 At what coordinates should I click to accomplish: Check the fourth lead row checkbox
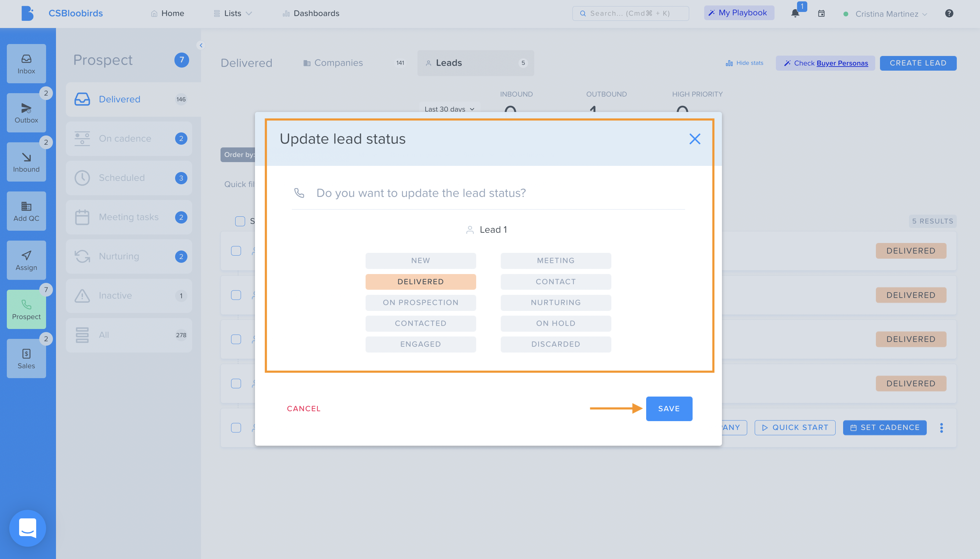click(236, 384)
